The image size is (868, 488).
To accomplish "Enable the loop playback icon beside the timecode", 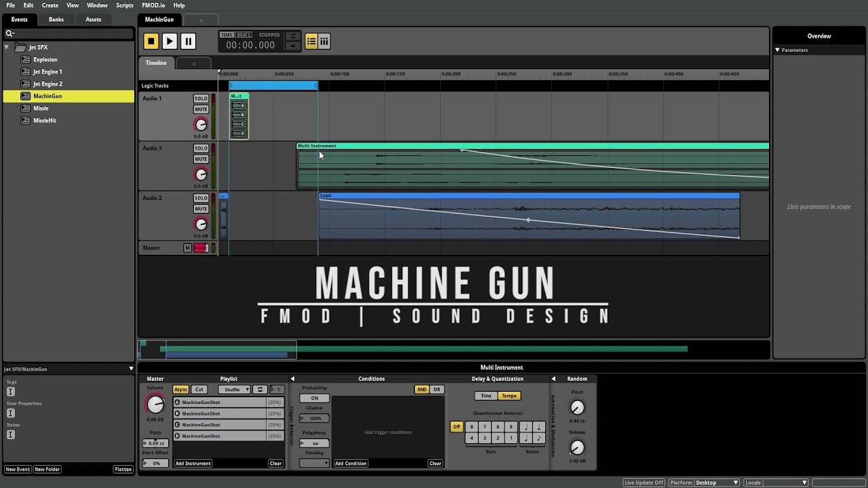I will tap(293, 36).
